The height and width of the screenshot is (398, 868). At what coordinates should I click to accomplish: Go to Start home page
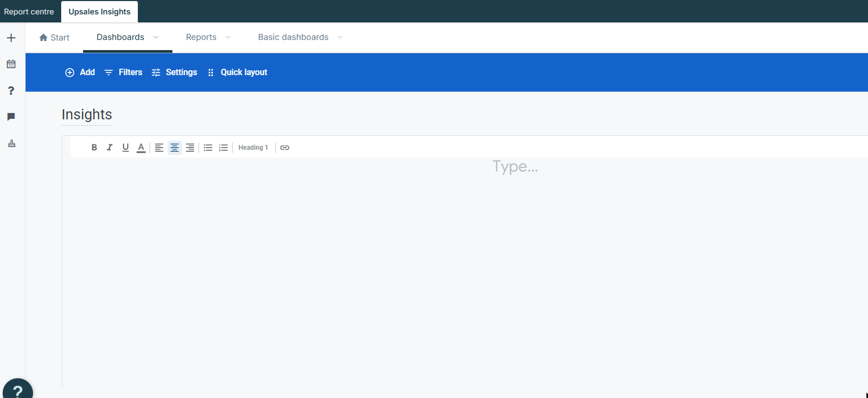point(54,37)
